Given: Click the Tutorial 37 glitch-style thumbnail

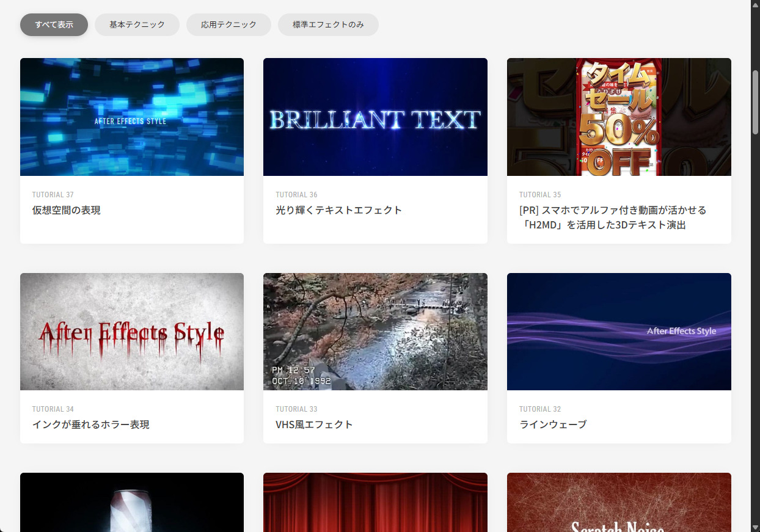Looking at the screenshot, I should (132, 117).
